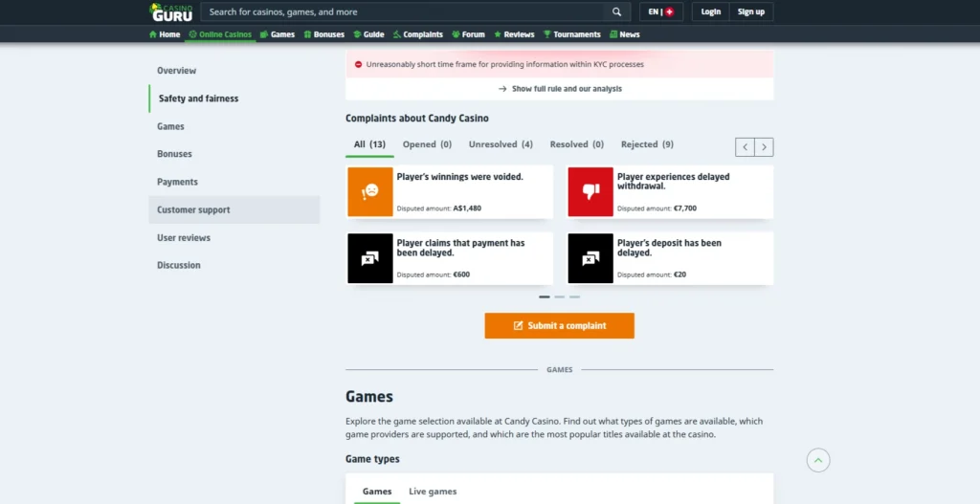Click the red warning icon beside KYC rule

[x=358, y=64]
